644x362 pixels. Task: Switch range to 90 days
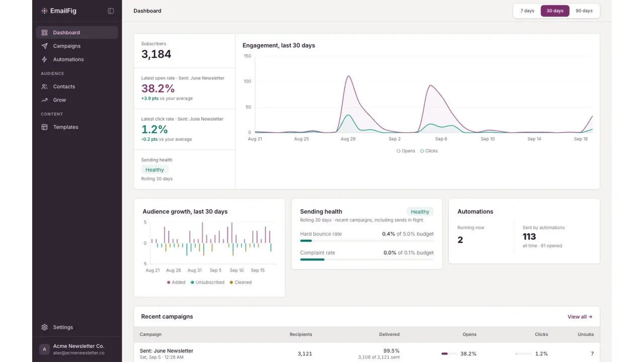(584, 11)
